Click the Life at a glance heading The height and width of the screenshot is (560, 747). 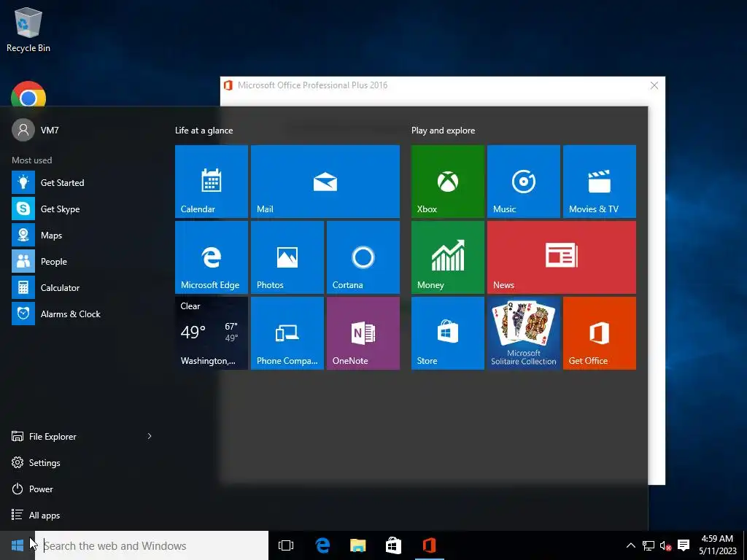(x=204, y=131)
